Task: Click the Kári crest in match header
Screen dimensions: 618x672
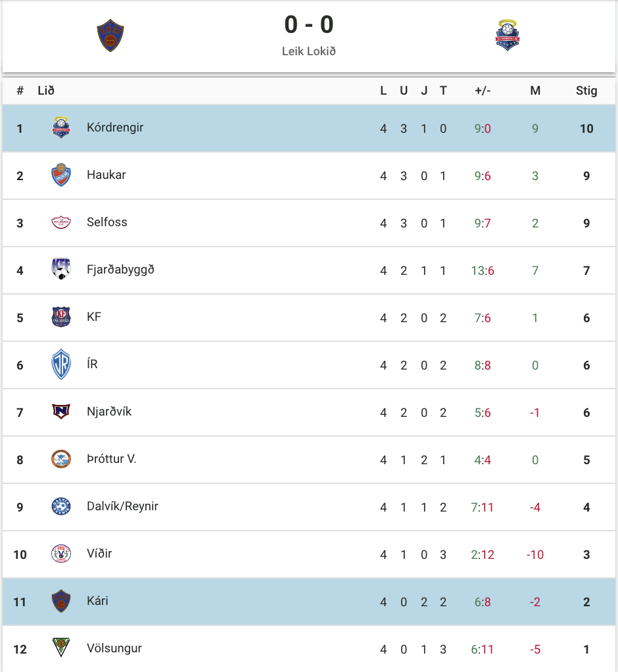Action: 110,36
